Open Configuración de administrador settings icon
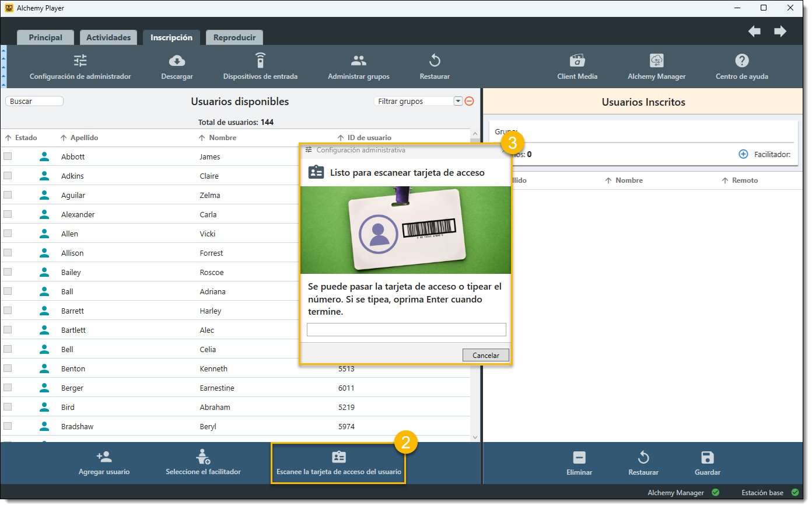Viewport: 812px width, 508px height. pyautogui.click(x=80, y=61)
